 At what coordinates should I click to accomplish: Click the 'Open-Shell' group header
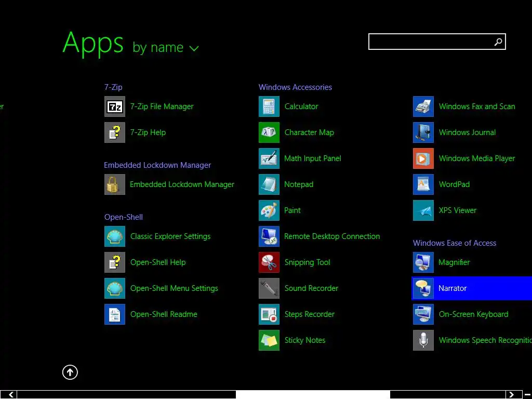pos(124,217)
